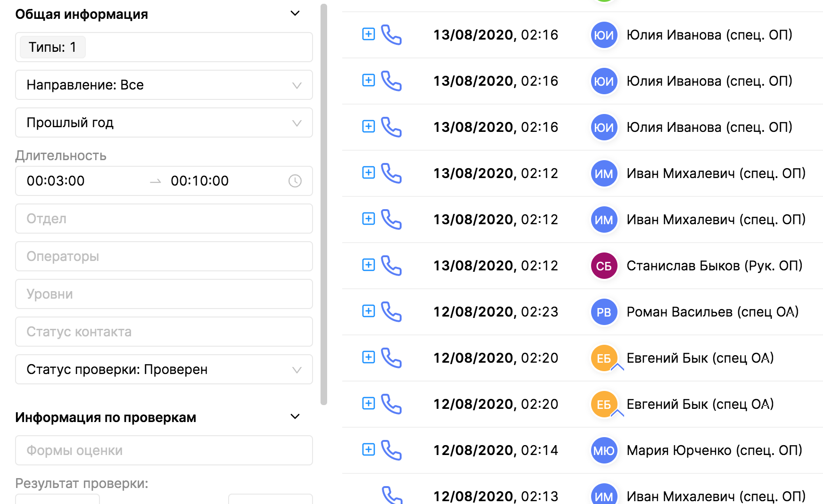Click the phone icon for Мария Юрченко call
This screenshot has height=504, width=823.
pos(391,450)
